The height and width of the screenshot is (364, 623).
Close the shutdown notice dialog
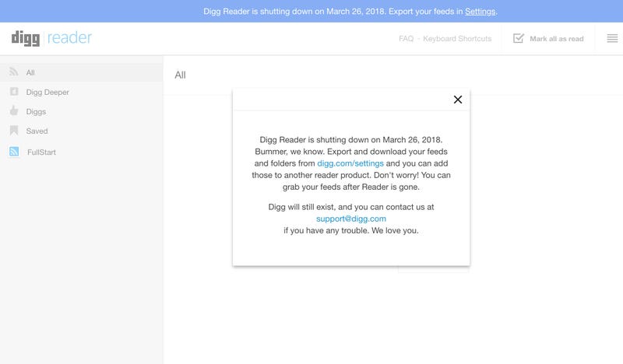tap(458, 100)
